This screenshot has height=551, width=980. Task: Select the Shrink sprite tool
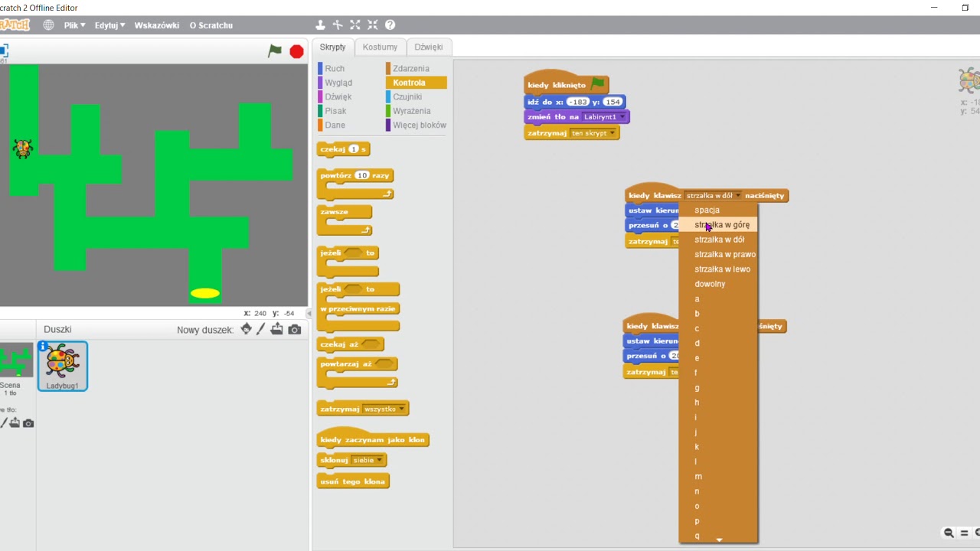[x=373, y=25]
